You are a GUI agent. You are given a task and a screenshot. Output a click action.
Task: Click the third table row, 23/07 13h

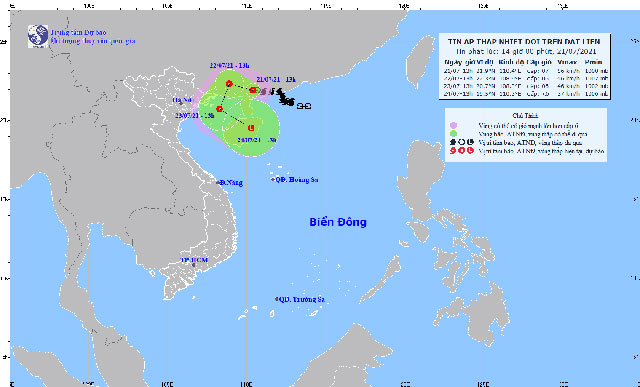(527, 86)
